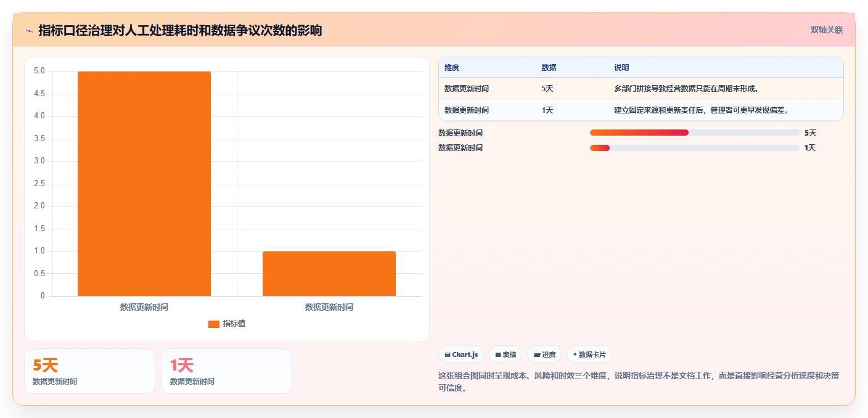Click the title icon before 指标口径治理
Viewport: 868px width, 418px height.
(29, 31)
